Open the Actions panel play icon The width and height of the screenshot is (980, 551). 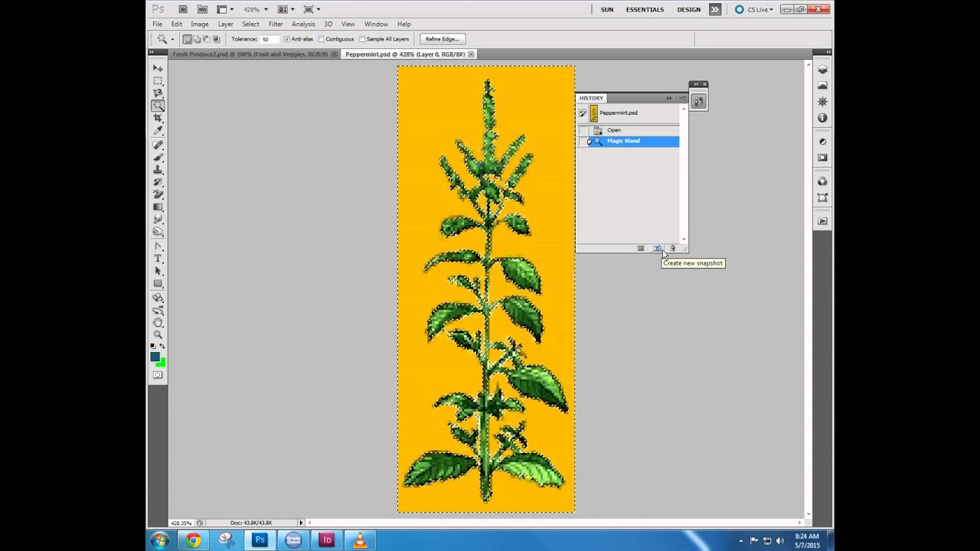(x=822, y=221)
